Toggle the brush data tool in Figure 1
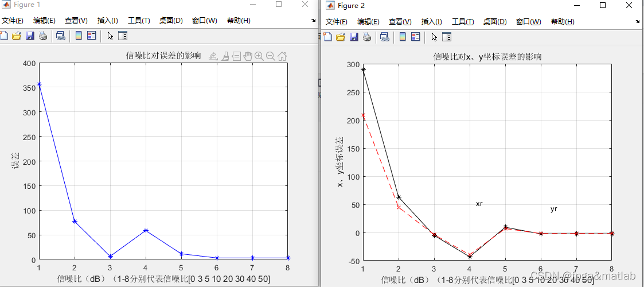The height and width of the screenshot is (287, 644). click(225, 56)
